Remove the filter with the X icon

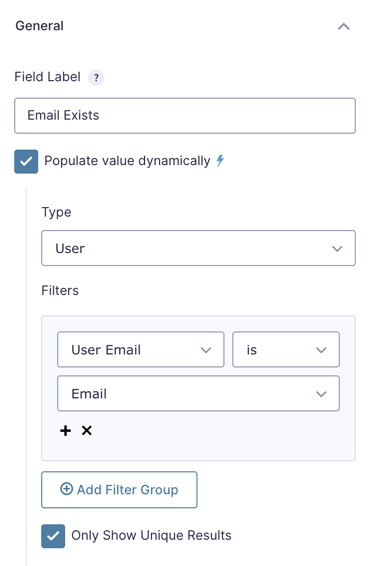click(x=87, y=430)
